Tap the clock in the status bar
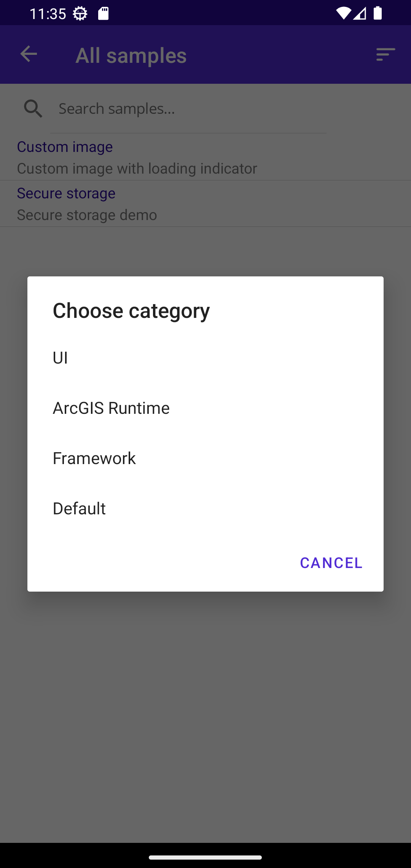Screen dimensions: 411x868 pos(48,14)
